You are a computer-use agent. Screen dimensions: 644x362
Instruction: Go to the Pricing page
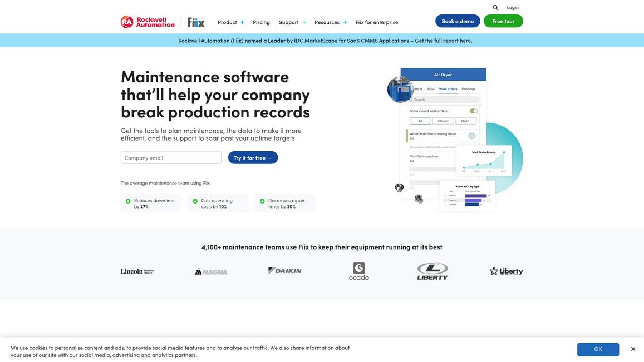point(261,22)
